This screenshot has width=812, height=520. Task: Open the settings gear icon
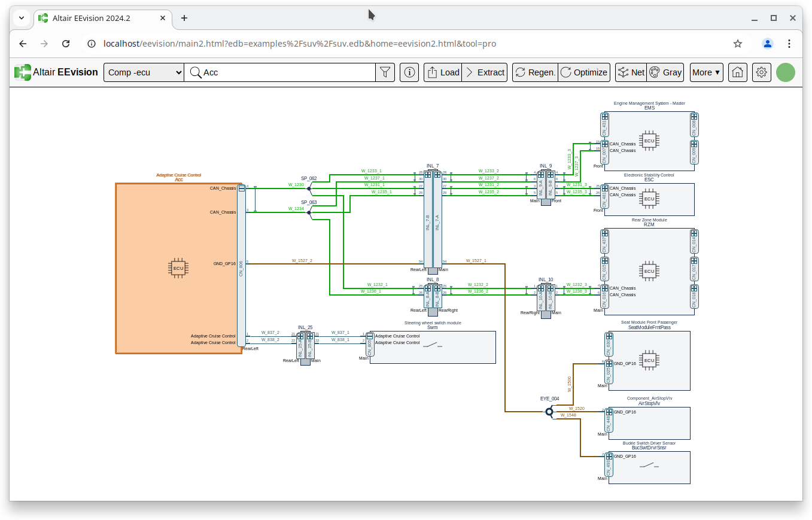(x=761, y=72)
